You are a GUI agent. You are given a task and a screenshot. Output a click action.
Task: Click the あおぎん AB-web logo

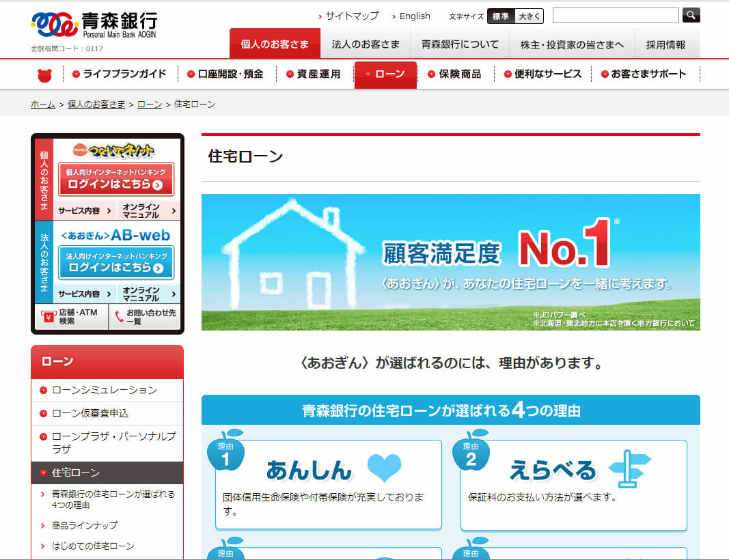115,236
